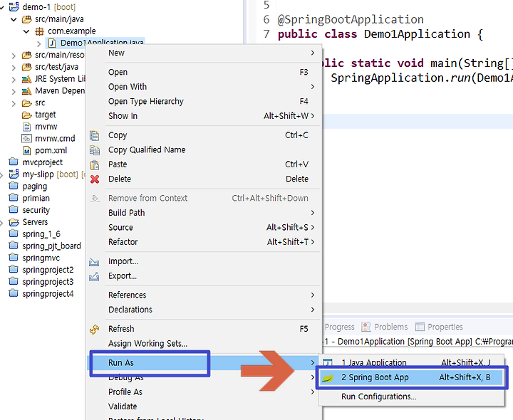Expand the JRE System Library node
513x420 pixels.
coord(14,80)
